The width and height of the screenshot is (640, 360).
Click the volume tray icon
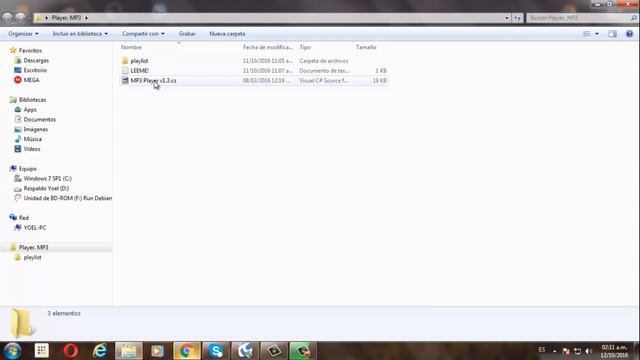(x=588, y=351)
